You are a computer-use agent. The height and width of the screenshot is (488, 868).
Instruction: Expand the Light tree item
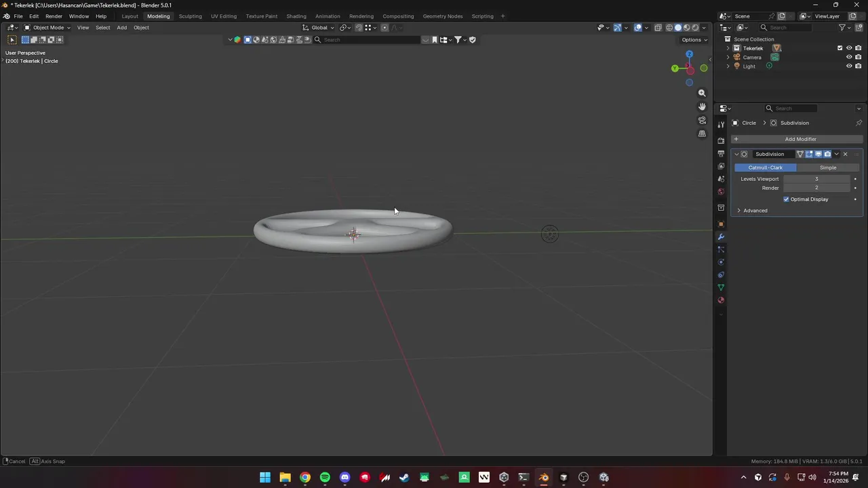[728, 66]
